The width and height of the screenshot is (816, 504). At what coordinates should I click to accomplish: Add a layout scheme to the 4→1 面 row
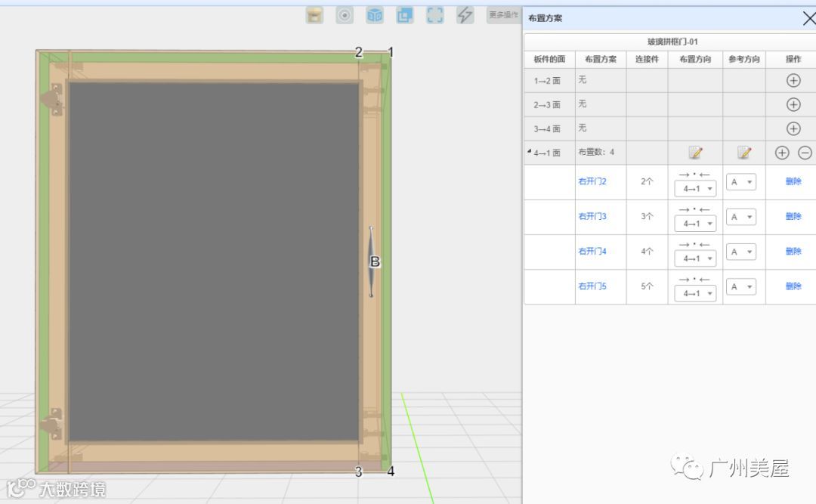[x=782, y=153]
